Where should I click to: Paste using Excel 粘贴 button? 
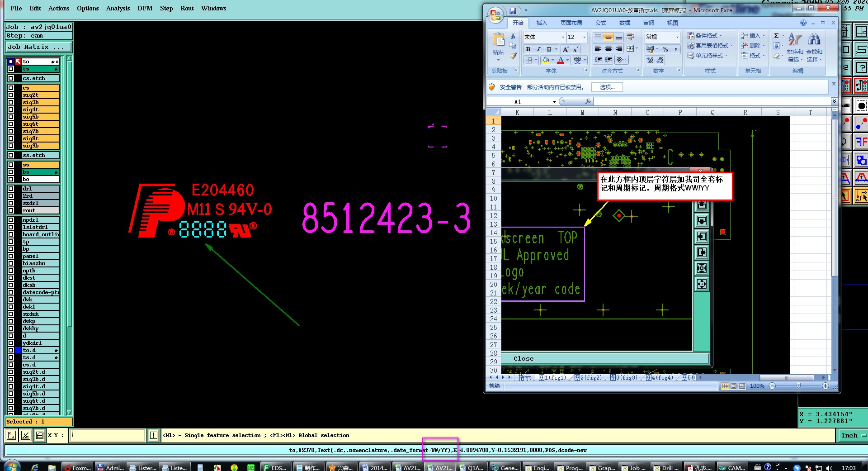click(x=499, y=47)
